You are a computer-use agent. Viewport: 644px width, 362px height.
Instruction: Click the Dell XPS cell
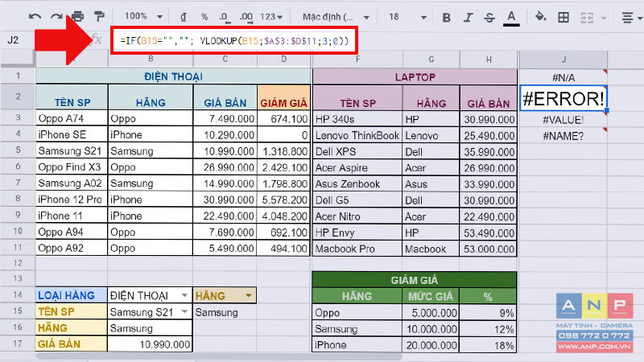357,151
